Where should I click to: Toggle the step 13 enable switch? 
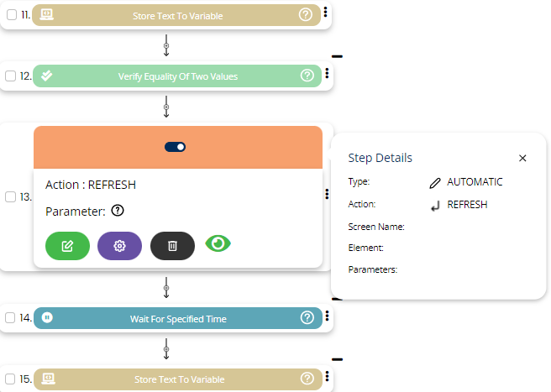click(x=176, y=147)
